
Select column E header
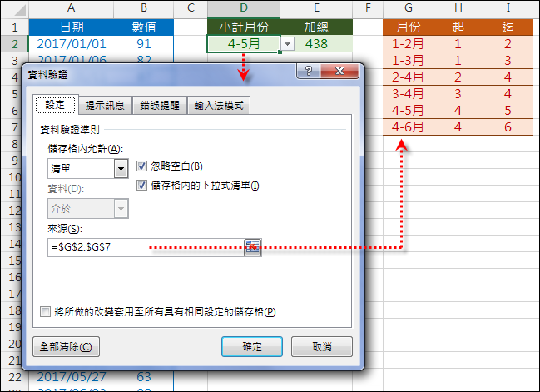pos(316,8)
